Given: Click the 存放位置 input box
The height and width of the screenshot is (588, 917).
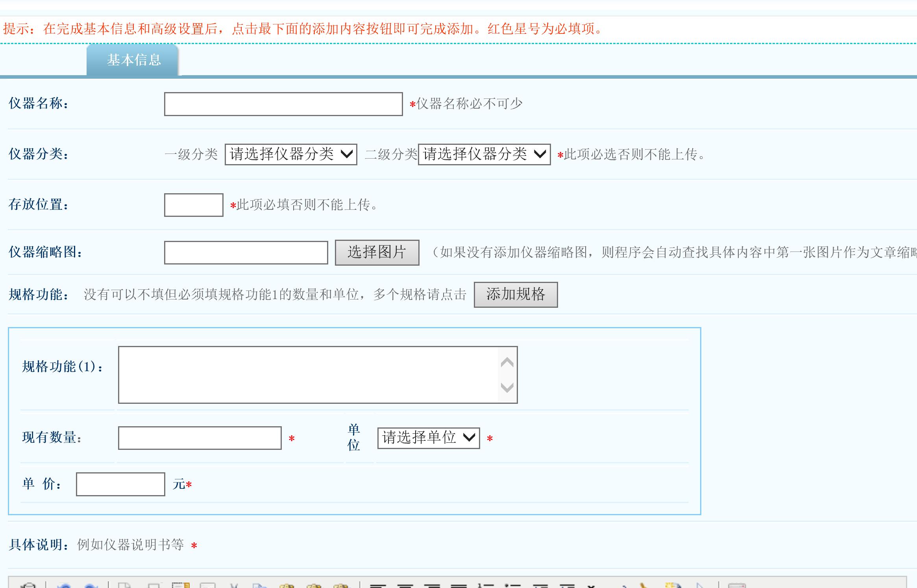Looking at the screenshot, I should [x=194, y=205].
